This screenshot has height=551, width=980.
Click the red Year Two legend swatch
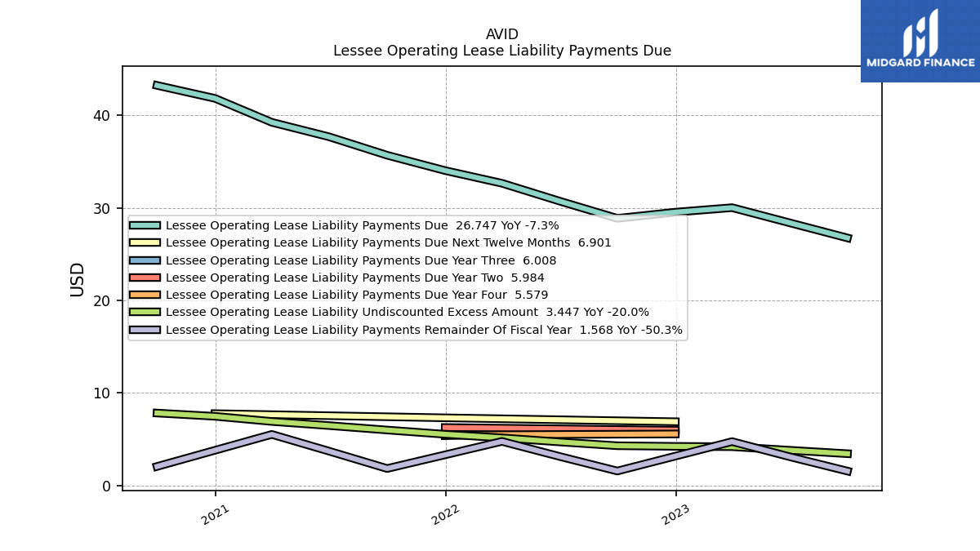pos(145,278)
